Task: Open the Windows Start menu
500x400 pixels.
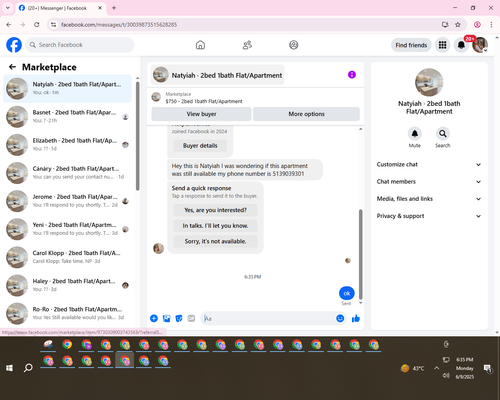Action: (x=9, y=368)
